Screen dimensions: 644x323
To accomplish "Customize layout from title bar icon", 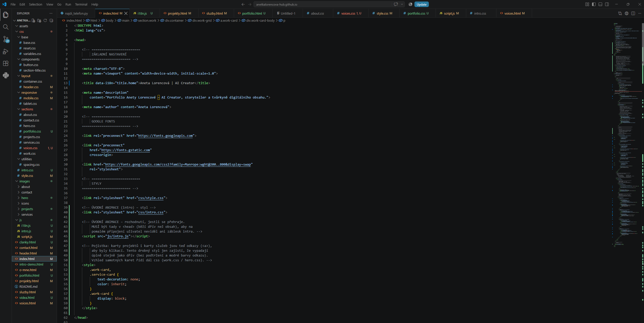I will coord(587,4).
